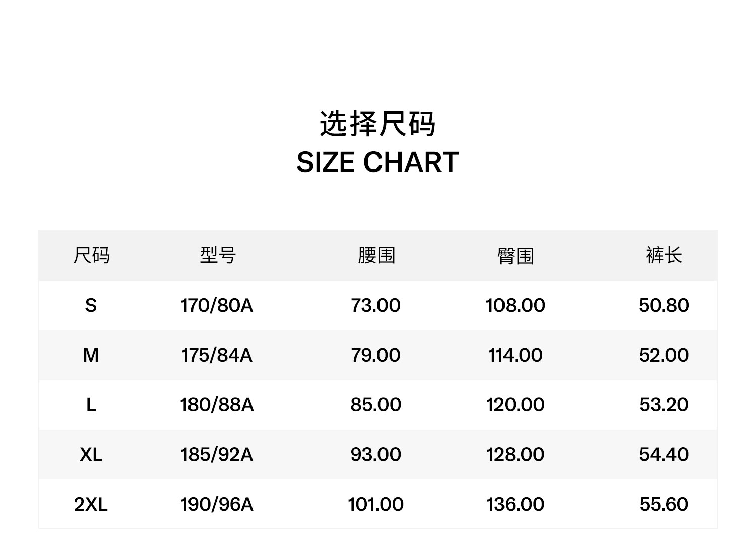Click the pants length value 55.60
756x549 pixels.
coord(664,504)
